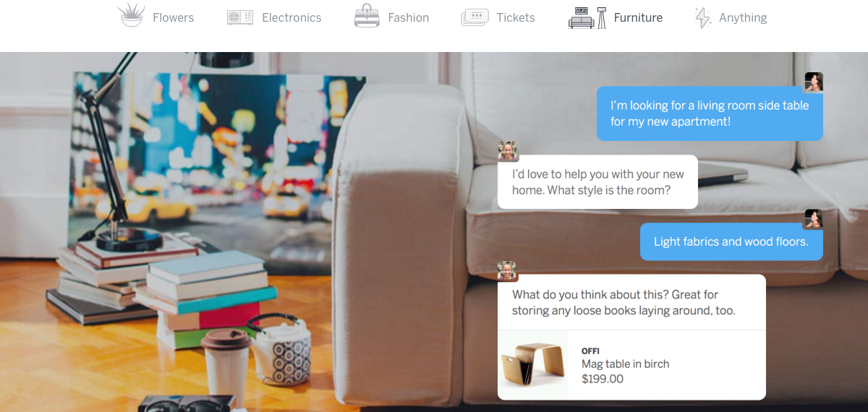Click the Furniture sofa and lamp icon
Screen dimensions: 868x412
(x=587, y=17)
